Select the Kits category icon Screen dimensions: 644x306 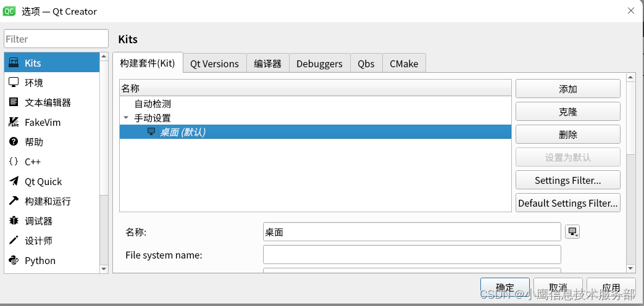tap(14, 63)
